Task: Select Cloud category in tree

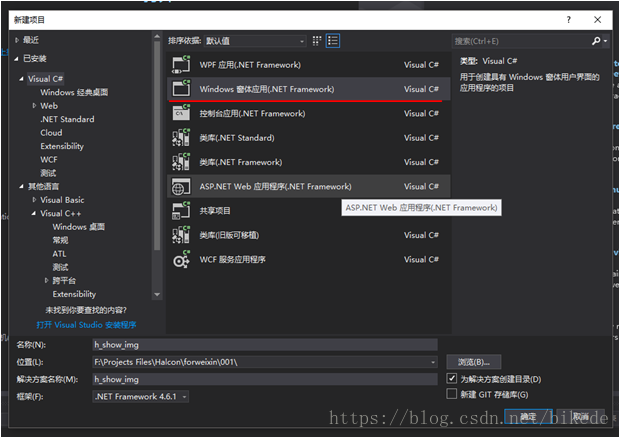Action: pyautogui.click(x=51, y=132)
